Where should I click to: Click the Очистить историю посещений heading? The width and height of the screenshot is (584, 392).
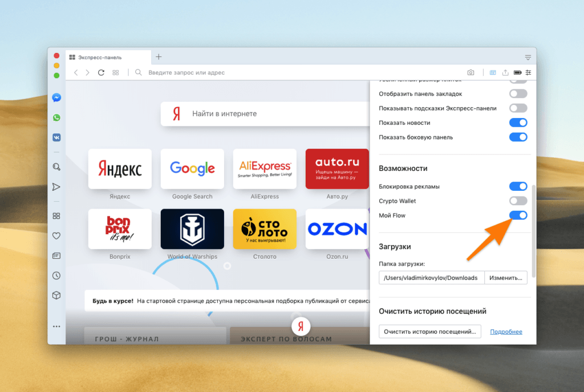pos(432,311)
